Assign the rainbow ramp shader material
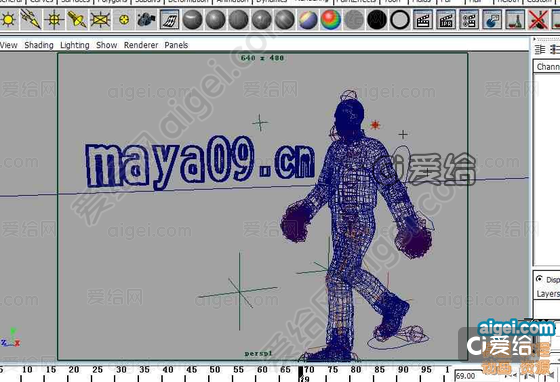Viewport: 560px width, 382px height. point(331,19)
